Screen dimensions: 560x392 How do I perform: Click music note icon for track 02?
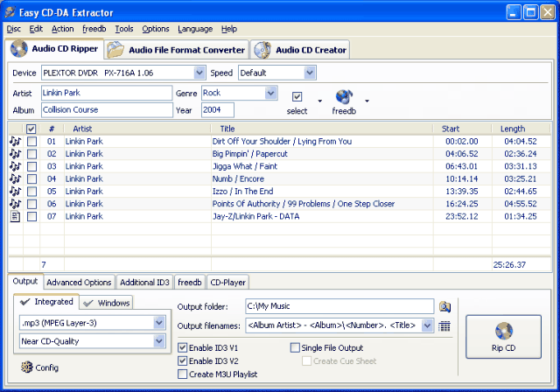16,154
